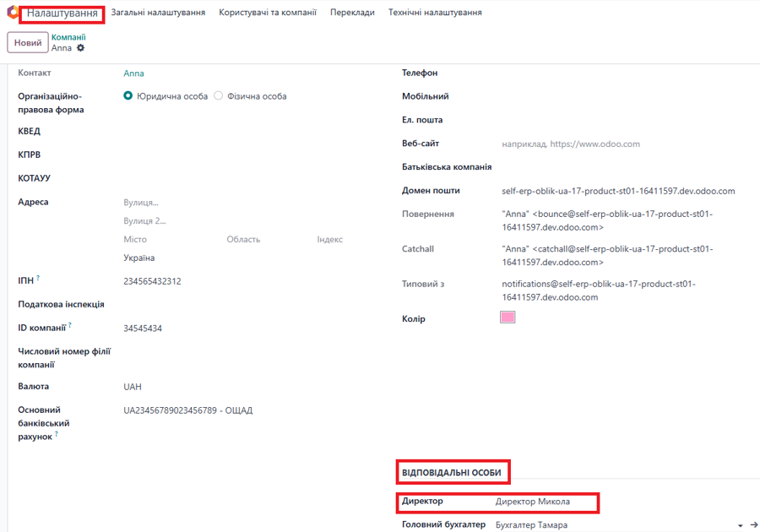Open the Anna contact link

[133, 73]
